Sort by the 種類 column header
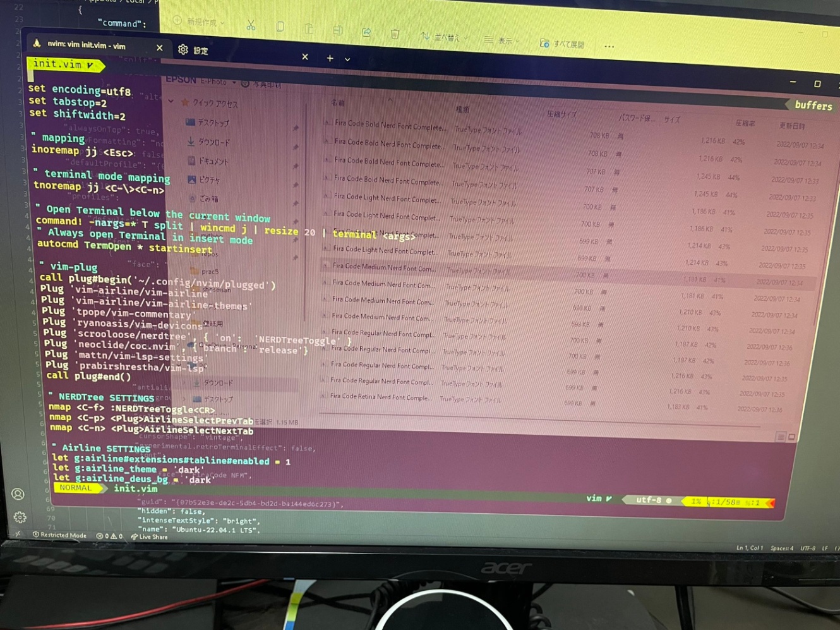The width and height of the screenshot is (840, 630). pos(463,109)
